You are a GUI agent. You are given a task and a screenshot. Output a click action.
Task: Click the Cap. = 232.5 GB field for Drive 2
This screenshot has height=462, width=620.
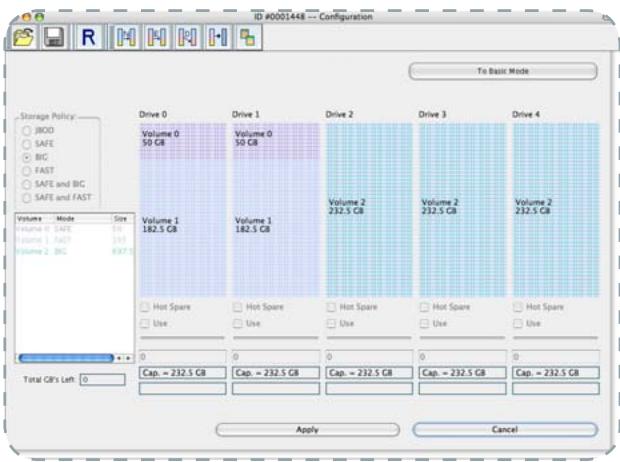(369, 373)
